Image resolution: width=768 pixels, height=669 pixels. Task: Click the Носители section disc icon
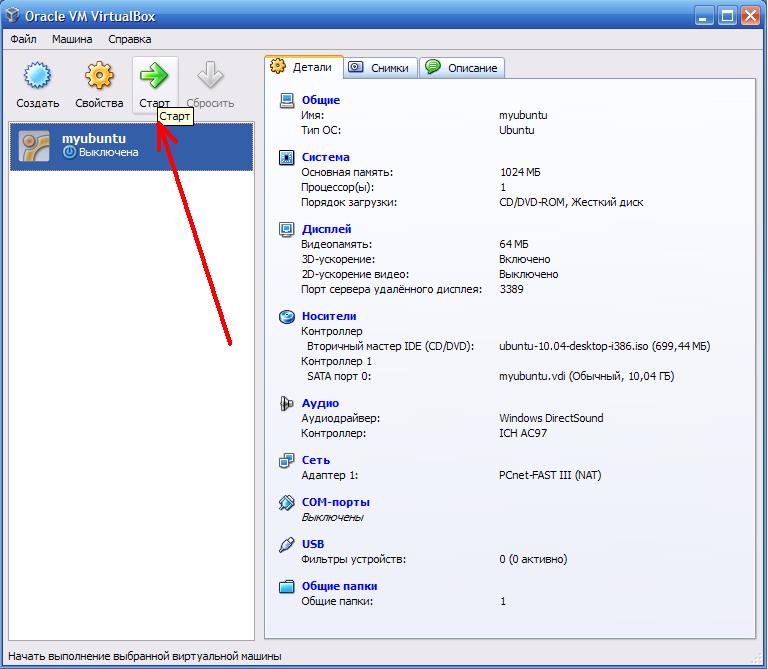pos(287,317)
